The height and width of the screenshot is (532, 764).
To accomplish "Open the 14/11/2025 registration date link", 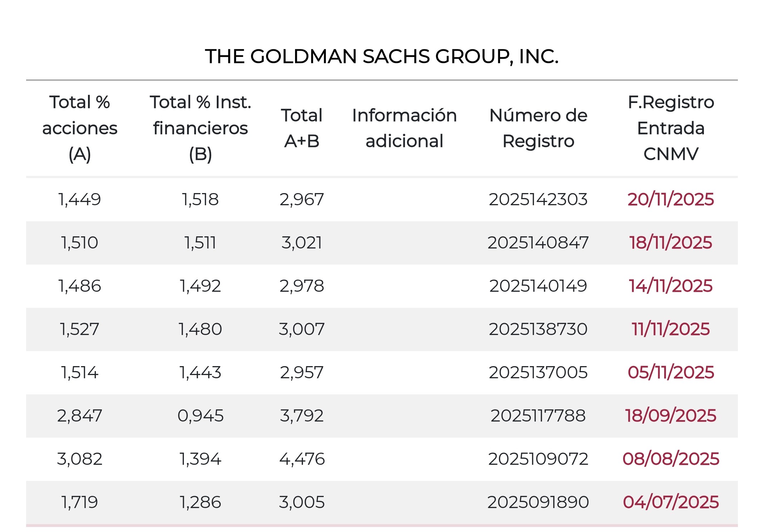I will tap(671, 286).
